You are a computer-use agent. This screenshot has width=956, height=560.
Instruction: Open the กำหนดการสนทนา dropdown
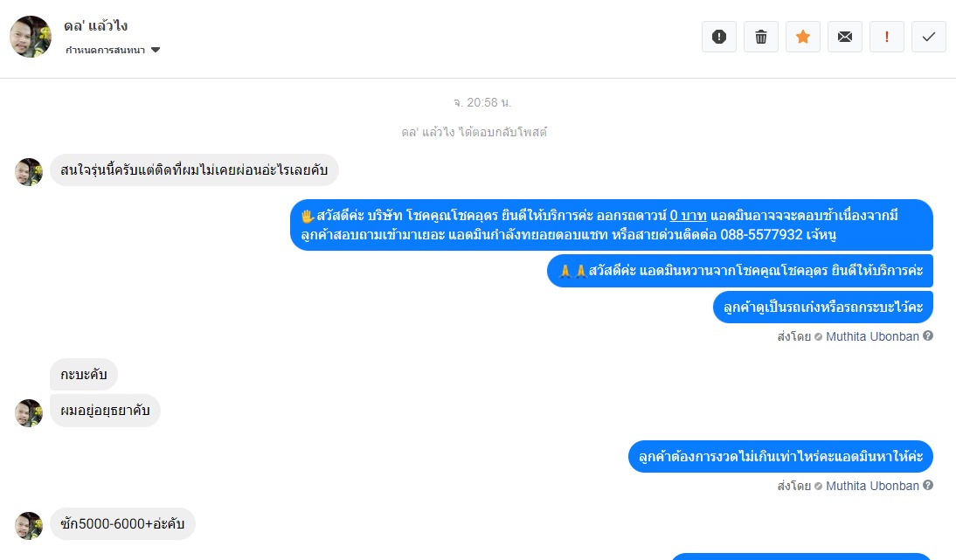click(x=113, y=50)
